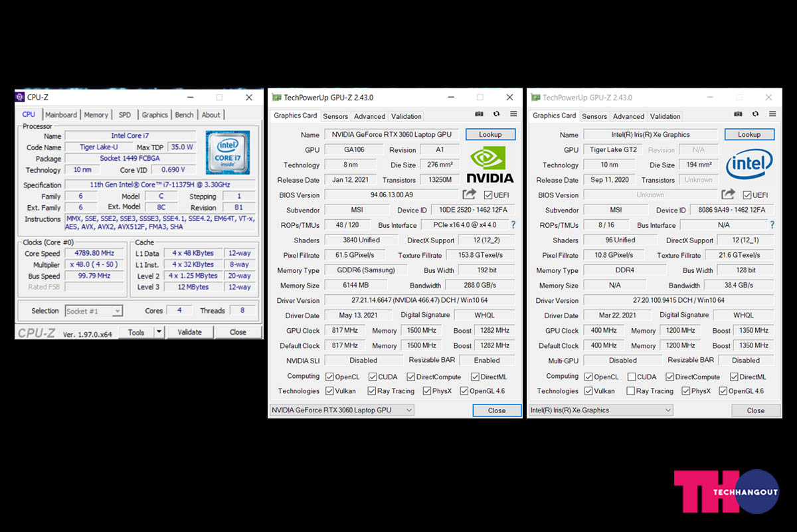Viewport: 797px width, 532px height.
Task: Open the Intel Iris Xe Graphics GPU selector dropdown
Action: [x=601, y=410]
